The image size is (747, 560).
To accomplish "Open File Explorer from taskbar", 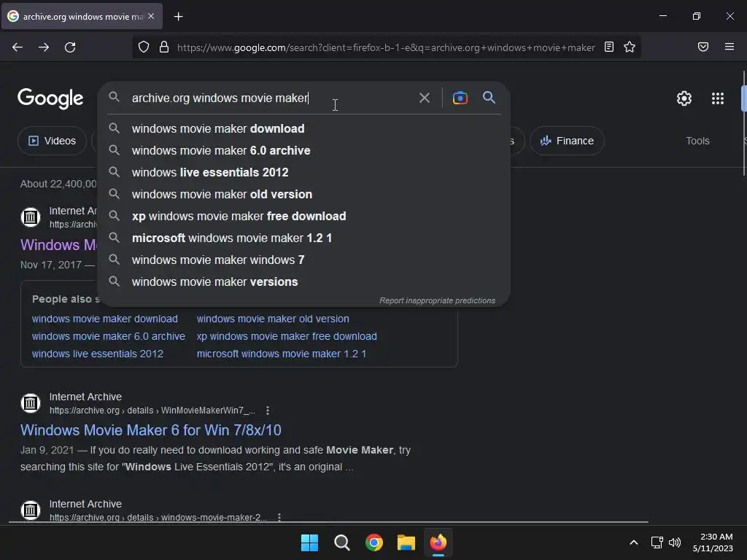I will (x=406, y=542).
